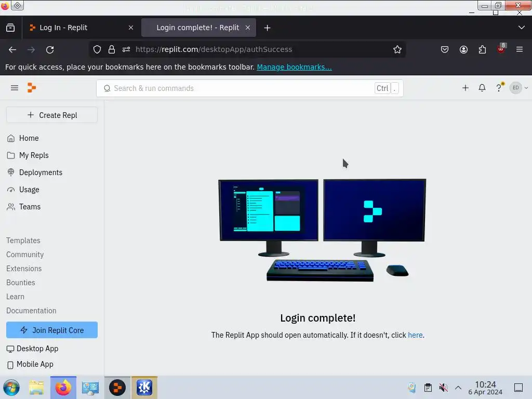Focus the Search & run commands field
This screenshot has height=399, width=532.
pos(250,88)
